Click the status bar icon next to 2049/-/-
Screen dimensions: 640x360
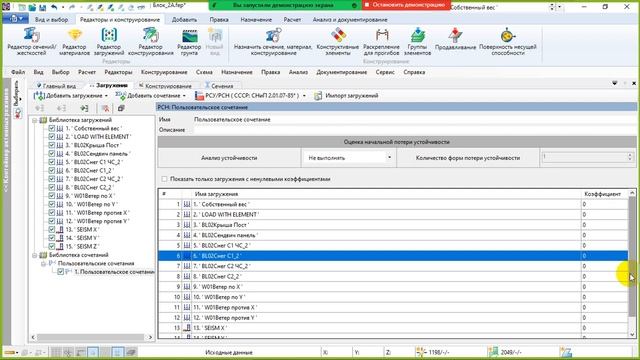[x=493, y=352]
